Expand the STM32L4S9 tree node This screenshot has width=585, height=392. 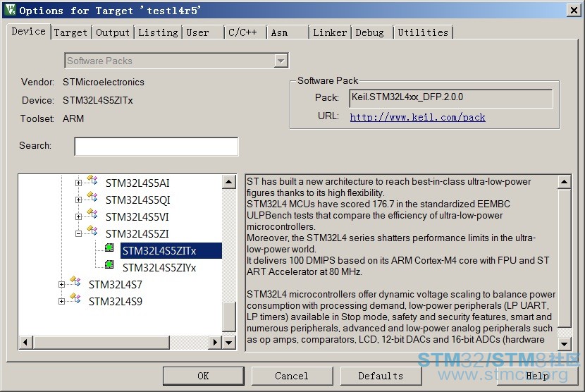point(61,301)
